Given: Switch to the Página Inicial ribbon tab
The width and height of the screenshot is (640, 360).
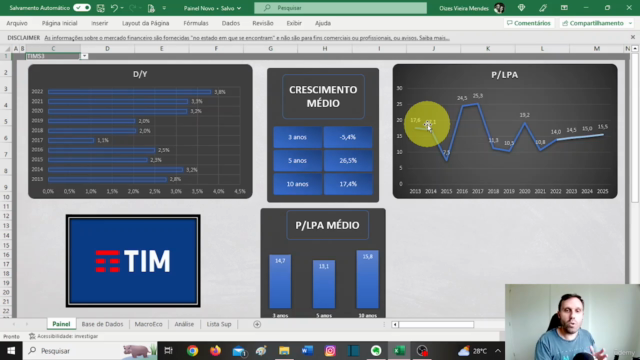Looking at the screenshot, I should [59, 23].
